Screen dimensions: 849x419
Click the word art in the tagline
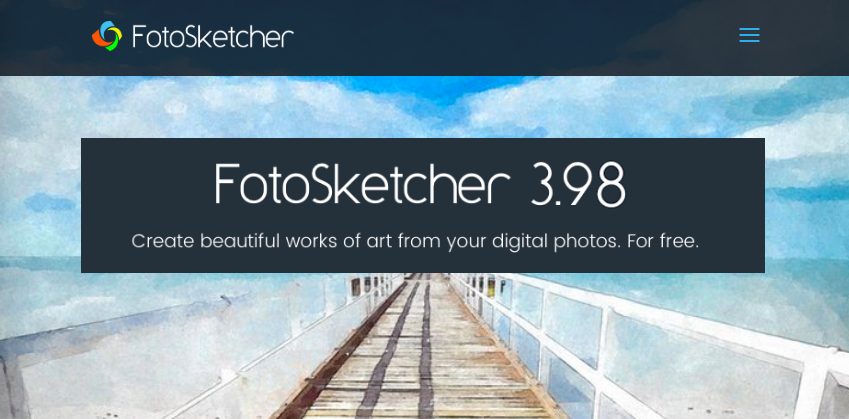(380, 242)
